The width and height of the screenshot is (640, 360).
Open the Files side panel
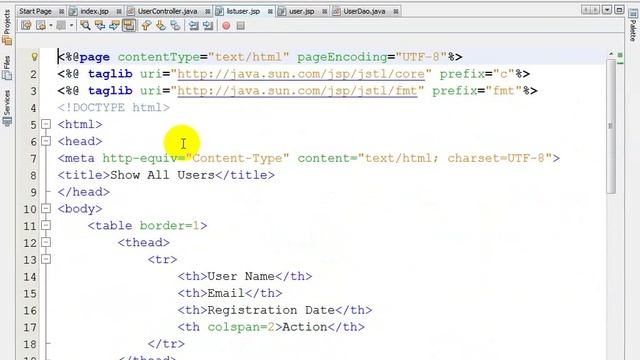[7, 68]
